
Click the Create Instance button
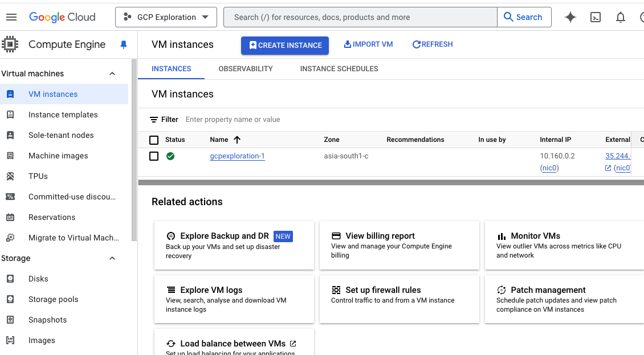tap(285, 45)
